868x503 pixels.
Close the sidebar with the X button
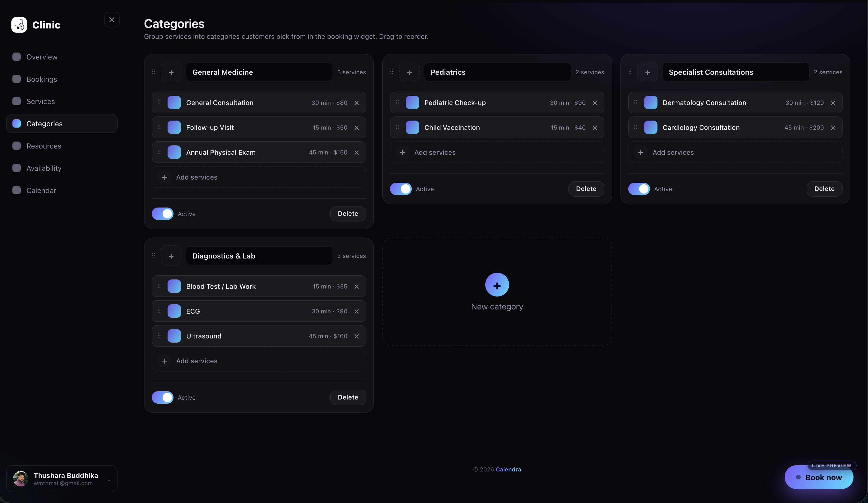tap(112, 20)
